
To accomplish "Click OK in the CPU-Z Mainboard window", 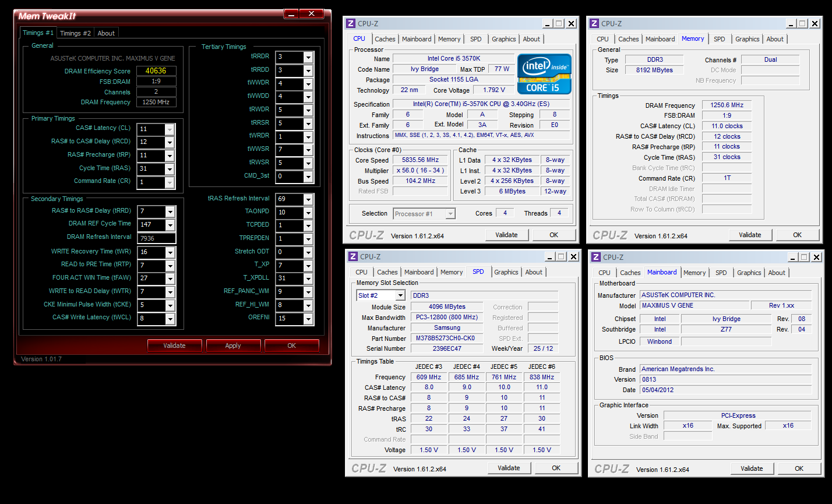I will [x=799, y=468].
